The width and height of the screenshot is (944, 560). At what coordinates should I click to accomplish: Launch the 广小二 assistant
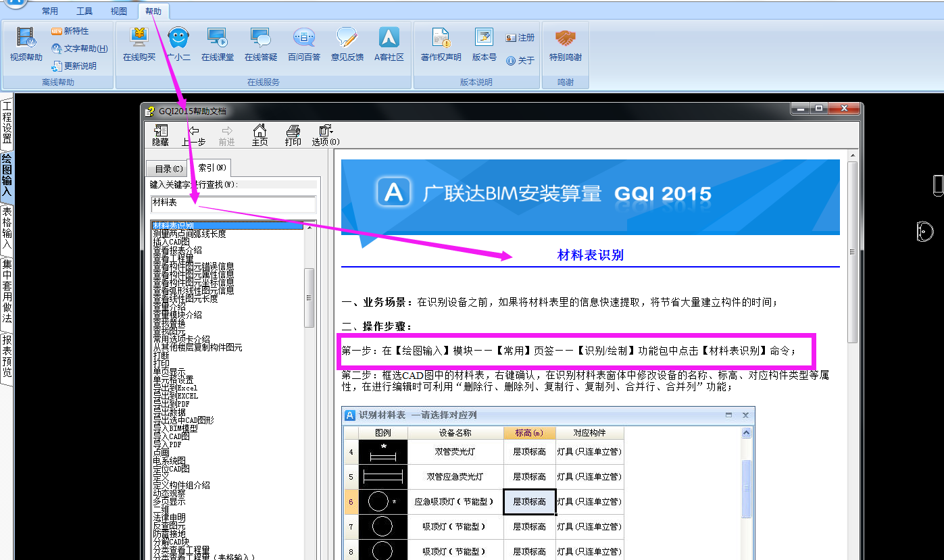click(178, 45)
